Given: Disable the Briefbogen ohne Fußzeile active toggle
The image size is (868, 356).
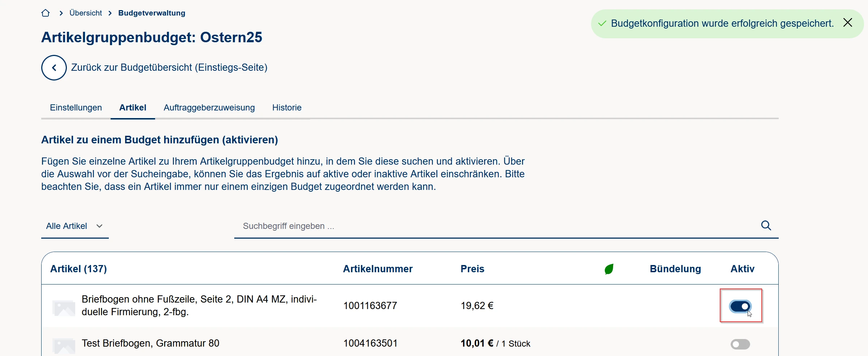Looking at the screenshot, I should tap(740, 306).
